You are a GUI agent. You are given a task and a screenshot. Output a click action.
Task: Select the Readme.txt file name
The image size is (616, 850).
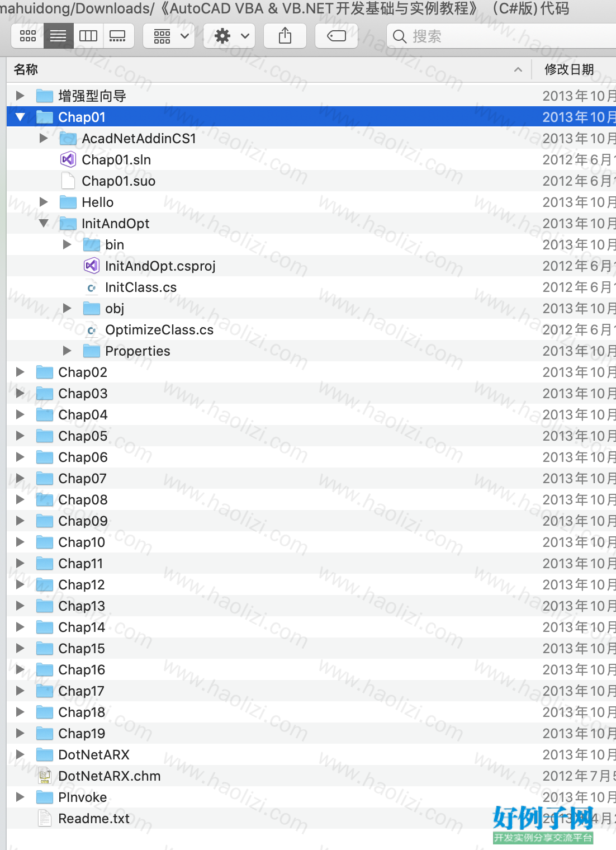94,819
